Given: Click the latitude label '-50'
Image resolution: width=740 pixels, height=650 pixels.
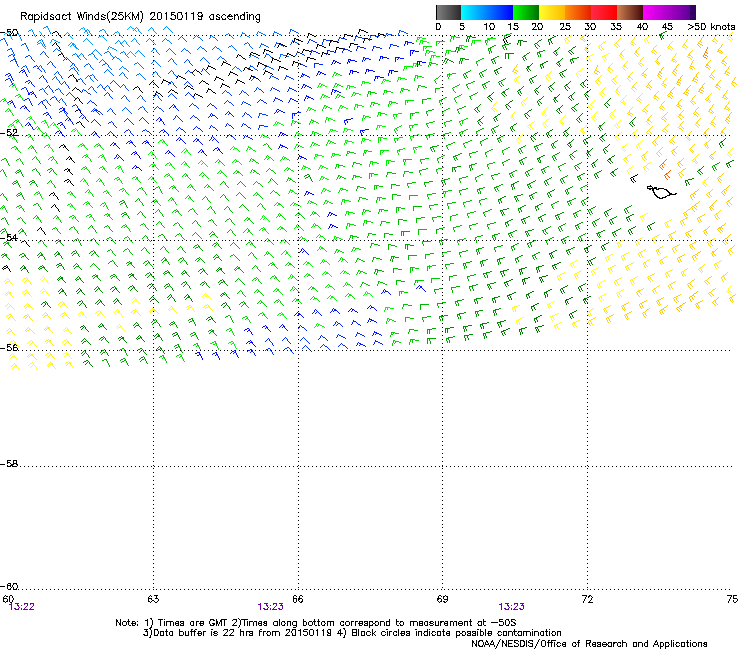Looking at the screenshot, I should point(9,33).
